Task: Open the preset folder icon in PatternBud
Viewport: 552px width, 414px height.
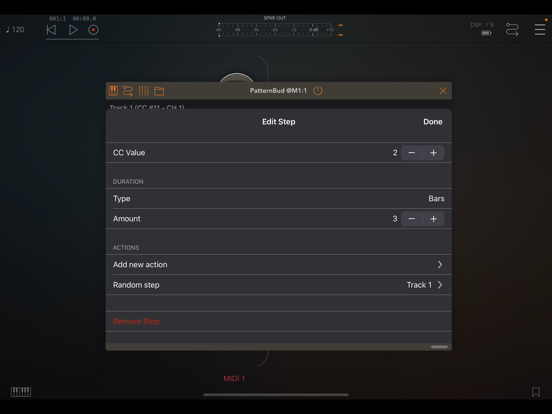Action: [x=159, y=91]
